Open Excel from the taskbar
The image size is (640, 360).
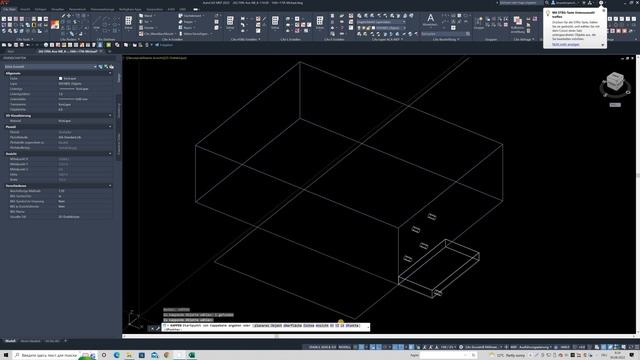(192, 355)
